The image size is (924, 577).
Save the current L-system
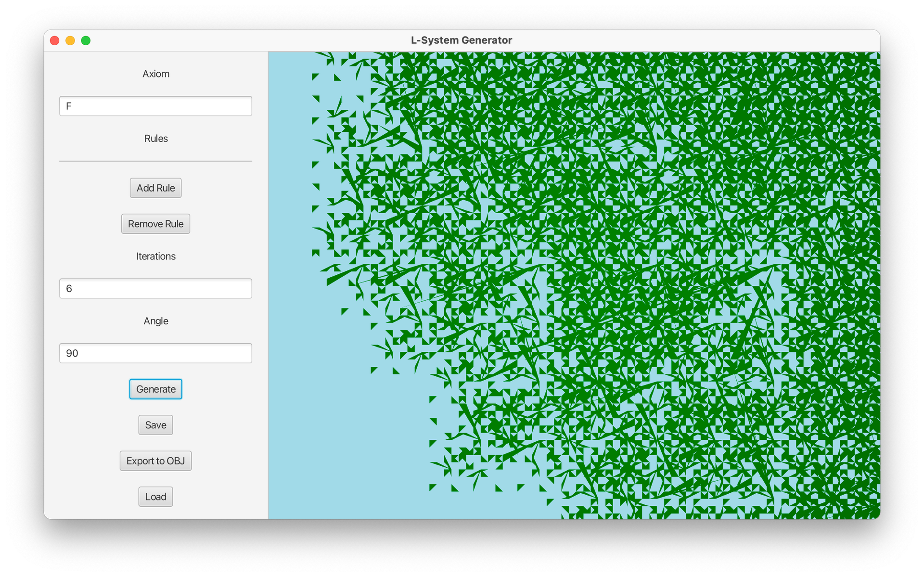[x=155, y=425]
